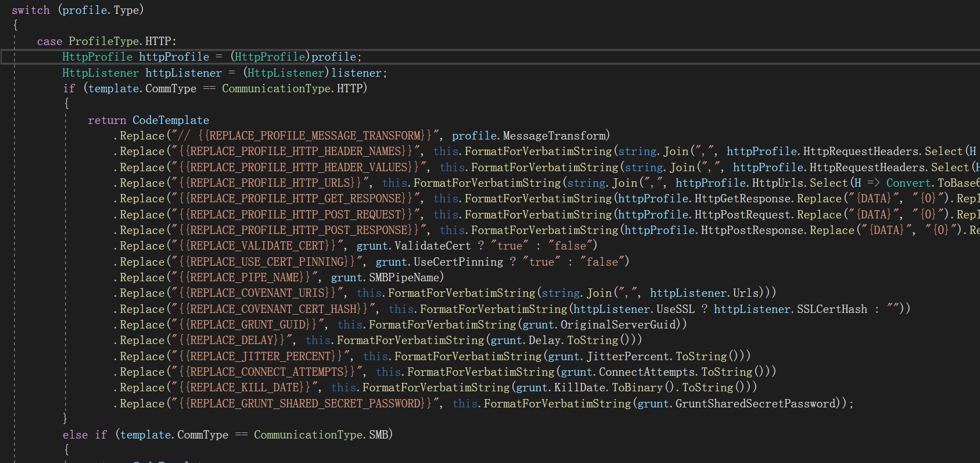
Task: Click 'httpProfile.HttpPostRequest' expression
Action: pos(705,215)
